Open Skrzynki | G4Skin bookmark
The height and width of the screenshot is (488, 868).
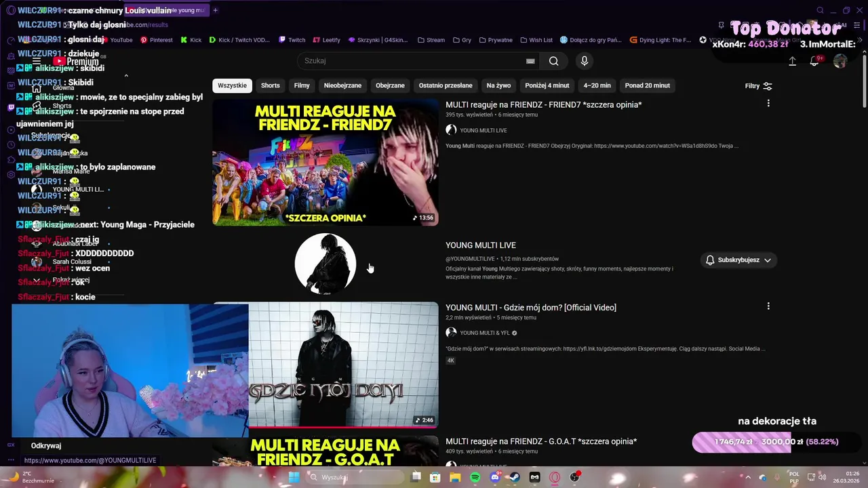(x=378, y=40)
